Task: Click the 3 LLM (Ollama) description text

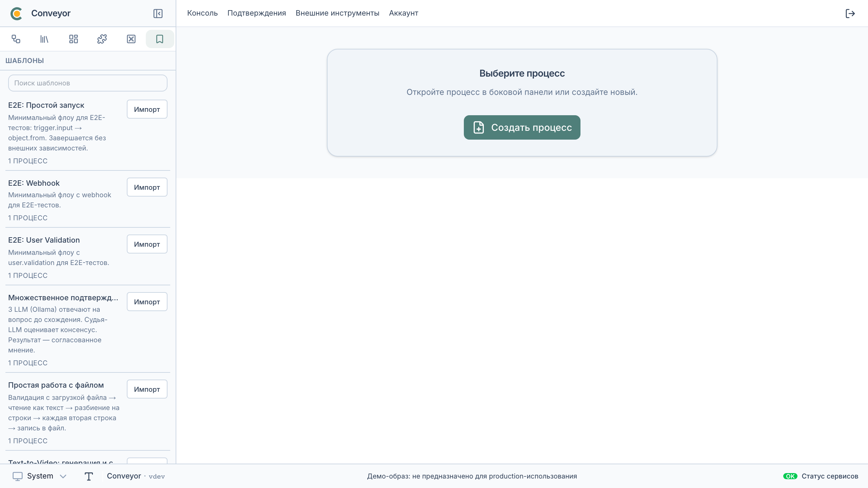Action: coord(58,330)
